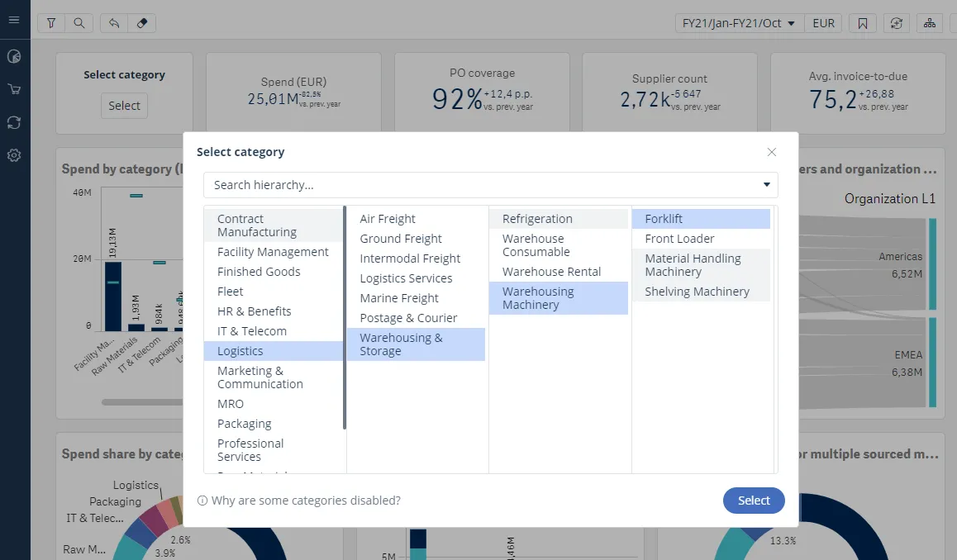Expand the FY21/Jan-FY21/Oct period dropdown

click(738, 23)
